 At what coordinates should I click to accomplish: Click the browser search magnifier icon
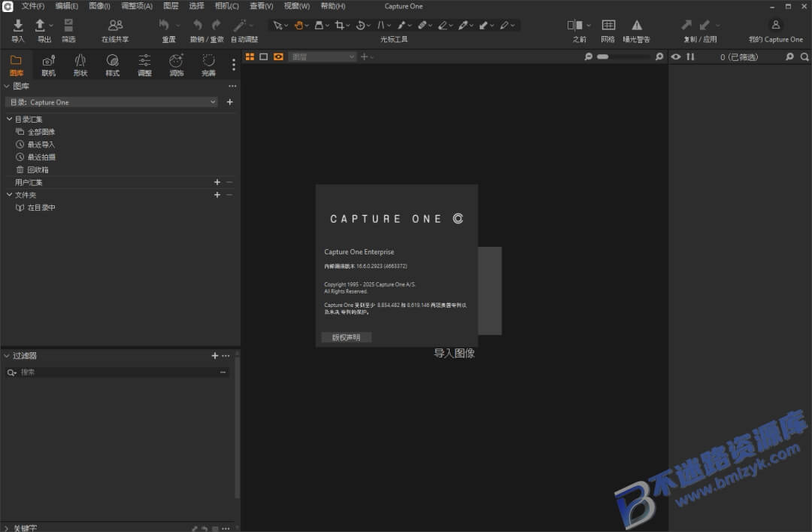click(804, 56)
